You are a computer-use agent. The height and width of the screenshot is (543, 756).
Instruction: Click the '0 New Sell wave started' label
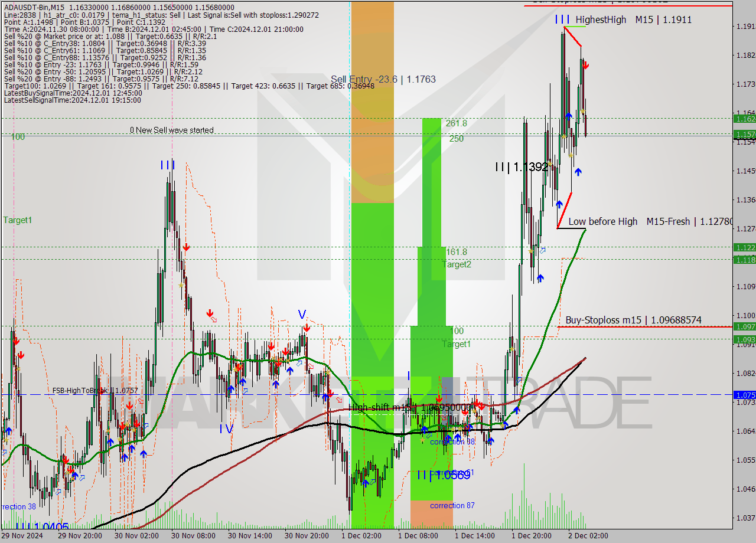[172, 130]
